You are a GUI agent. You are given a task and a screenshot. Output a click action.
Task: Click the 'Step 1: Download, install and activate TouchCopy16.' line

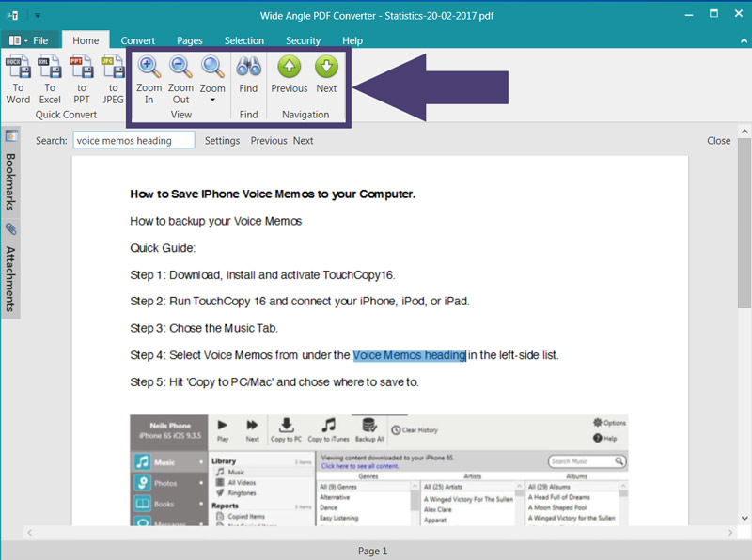click(x=262, y=274)
